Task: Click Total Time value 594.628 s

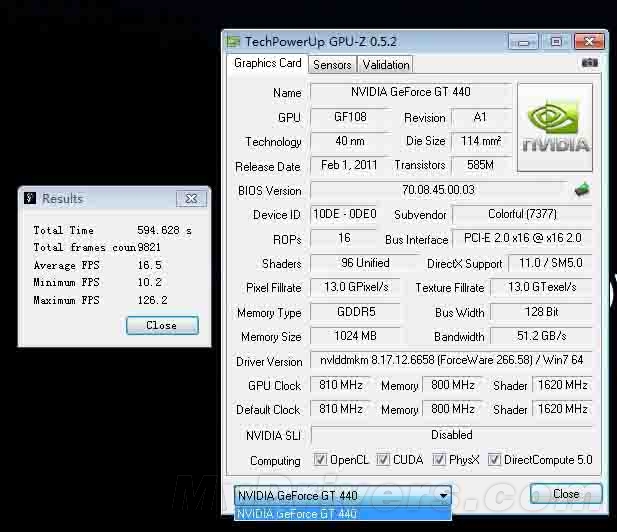Action: tap(164, 230)
